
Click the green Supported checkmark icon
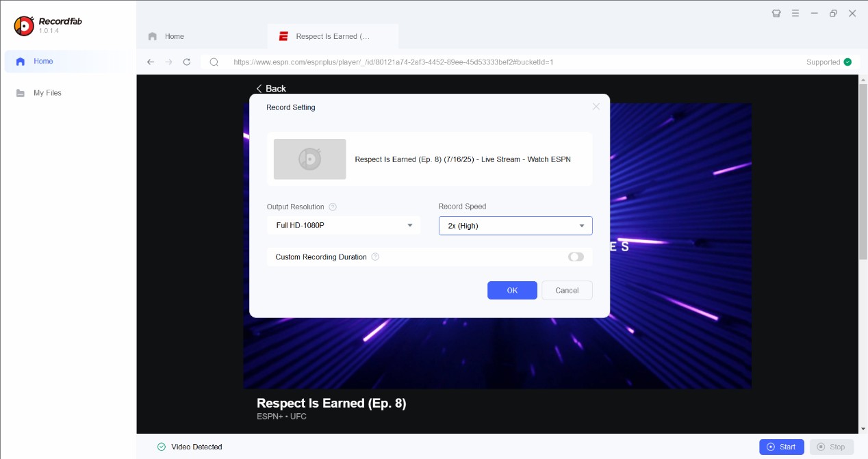847,62
